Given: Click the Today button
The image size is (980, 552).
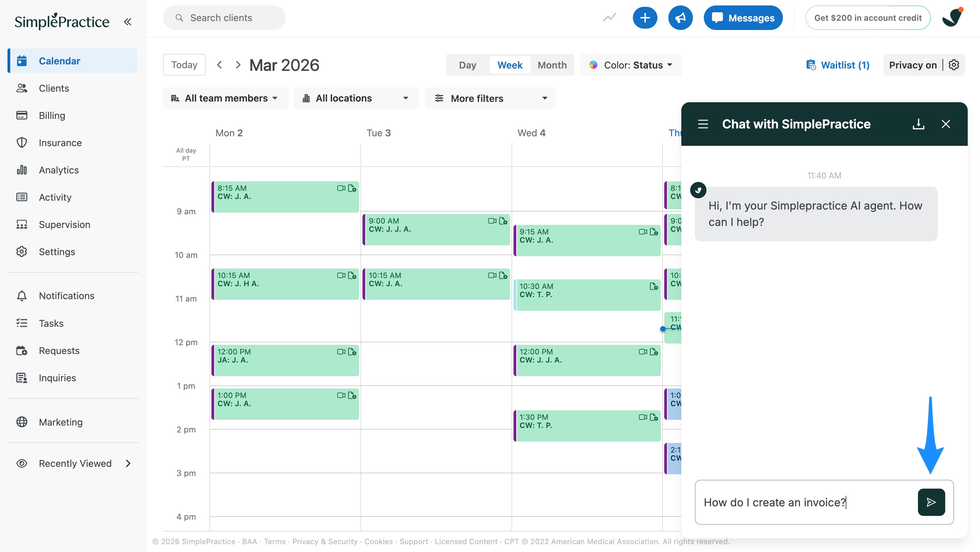Looking at the screenshot, I should point(184,65).
